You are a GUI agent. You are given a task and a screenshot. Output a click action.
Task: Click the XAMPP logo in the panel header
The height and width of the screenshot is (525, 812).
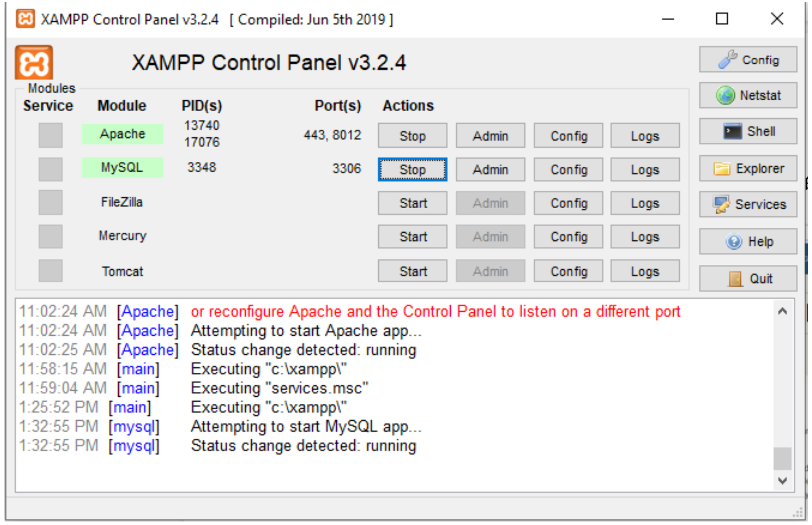click(34, 63)
